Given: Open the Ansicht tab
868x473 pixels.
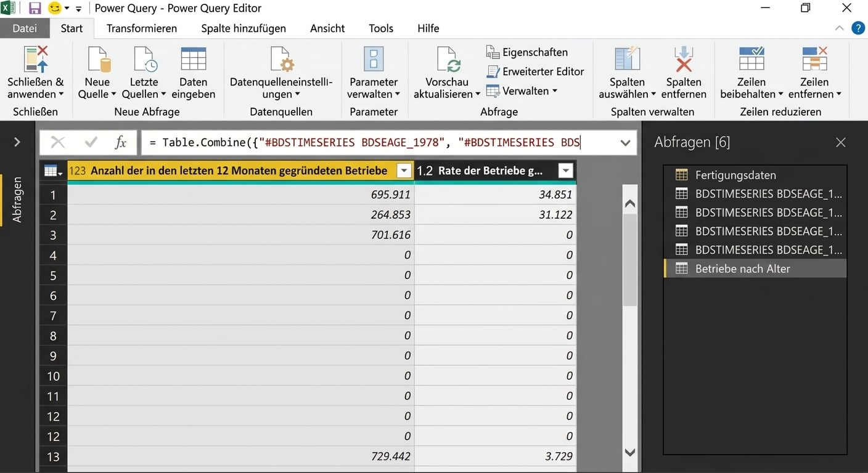Looking at the screenshot, I should coord(327,28).
